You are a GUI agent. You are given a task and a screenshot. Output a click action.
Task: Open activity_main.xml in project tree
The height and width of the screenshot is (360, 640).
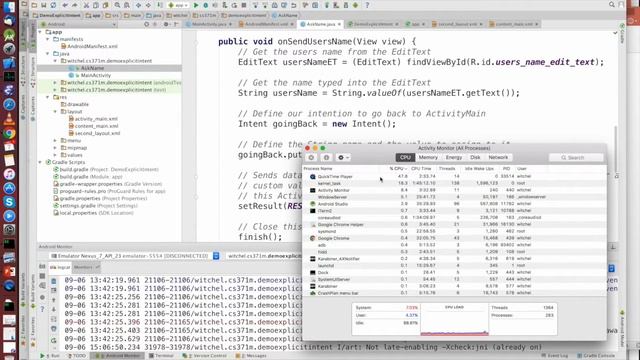(x=93, y=119)
